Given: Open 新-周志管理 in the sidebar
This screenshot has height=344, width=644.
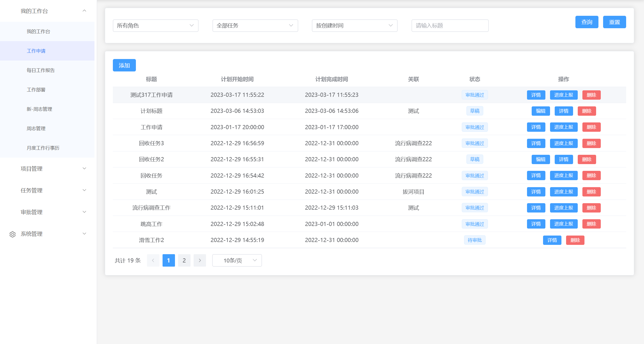Looking at the screenshot, I should [x=47, y=109].
